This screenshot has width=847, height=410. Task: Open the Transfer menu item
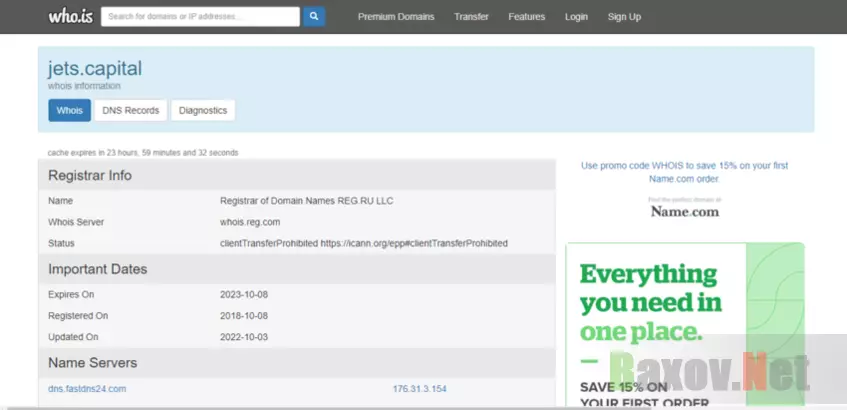pos(471,17)
